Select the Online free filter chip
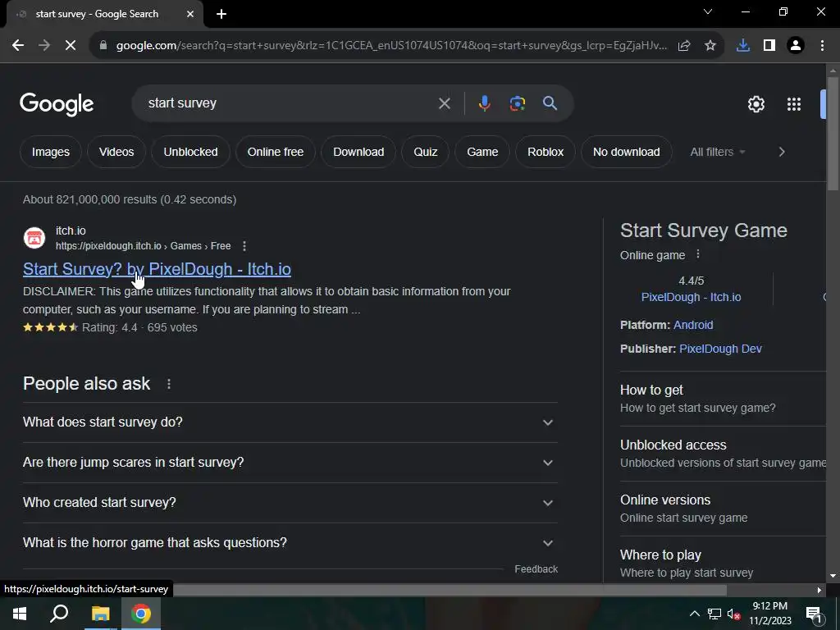Viewport: 840px width, 630px height. pos(276,152)
